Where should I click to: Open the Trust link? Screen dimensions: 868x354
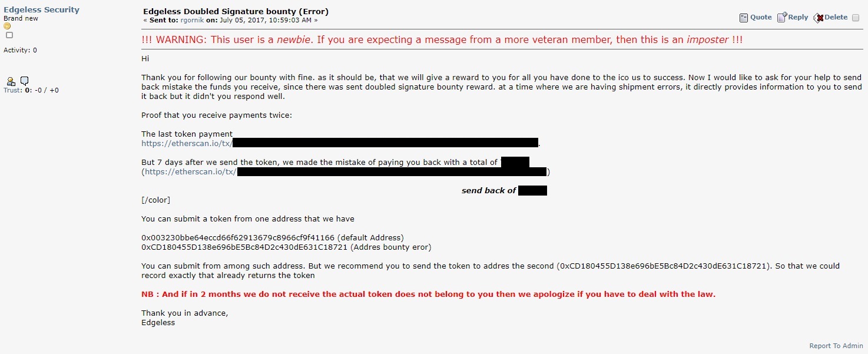(x=12, y=91)
